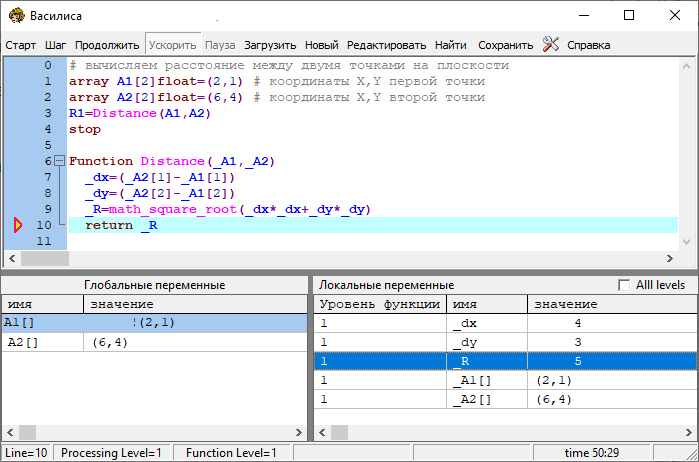Click the Vasilisa app icon in title bar
699x462 pixels.
pos(16,15)
